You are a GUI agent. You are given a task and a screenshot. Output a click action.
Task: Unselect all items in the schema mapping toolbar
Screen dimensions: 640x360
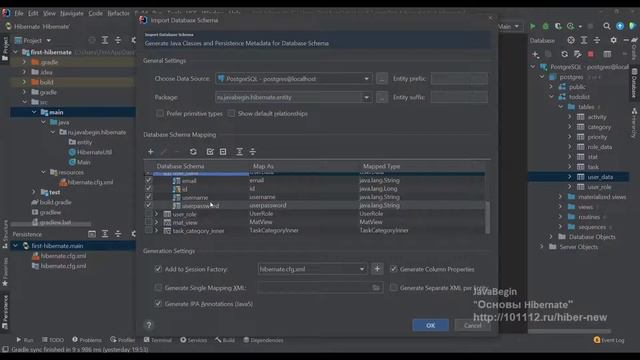point(223,152)
